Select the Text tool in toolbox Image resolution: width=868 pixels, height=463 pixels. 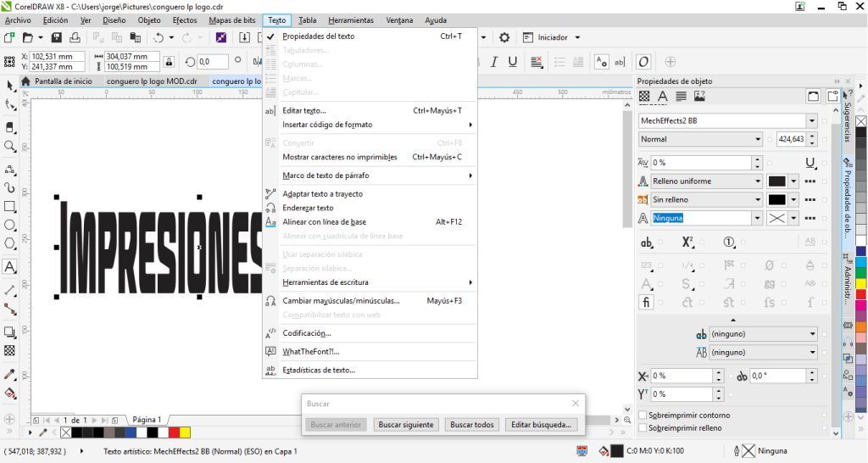(x=9, y=267)
